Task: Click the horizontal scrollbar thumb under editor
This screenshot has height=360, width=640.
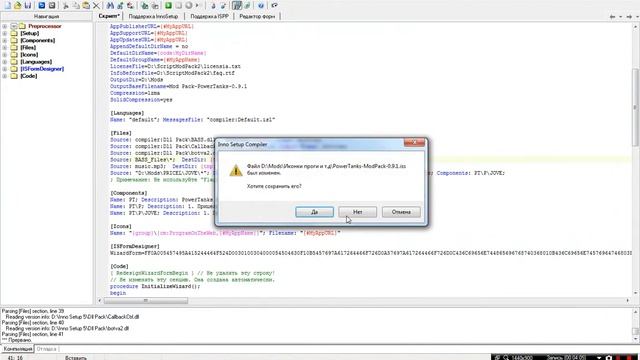Action: (x=146, y=300)
